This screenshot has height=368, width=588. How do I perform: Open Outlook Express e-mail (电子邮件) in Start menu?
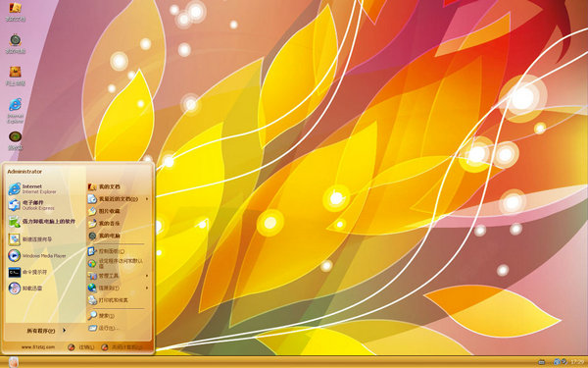coord(32,205)
